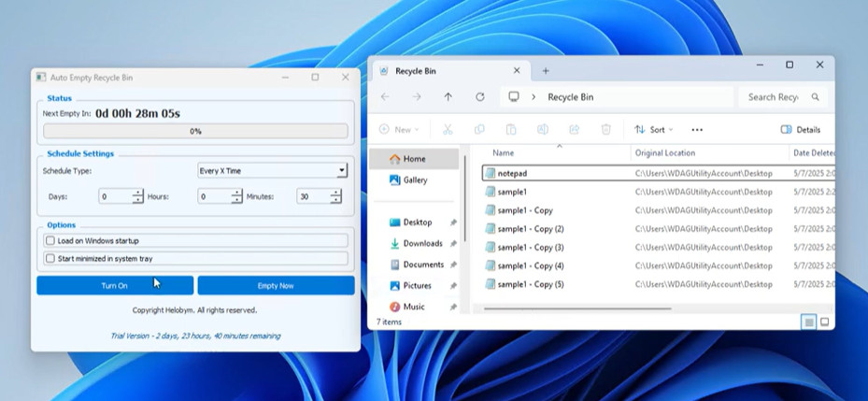
Task: Expand the address bar chevron before Recycle Bin
Action: (534, 97)
